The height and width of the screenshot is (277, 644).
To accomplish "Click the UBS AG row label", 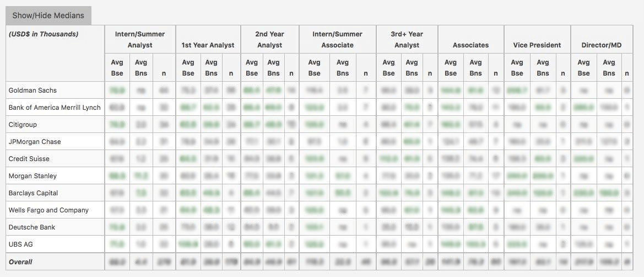I will (21, 244).
